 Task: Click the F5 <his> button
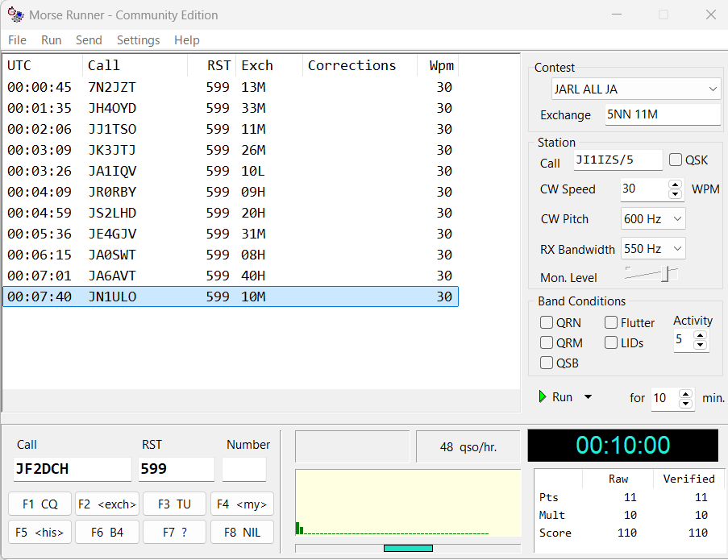pyautogui.click(x=40, y=532)
